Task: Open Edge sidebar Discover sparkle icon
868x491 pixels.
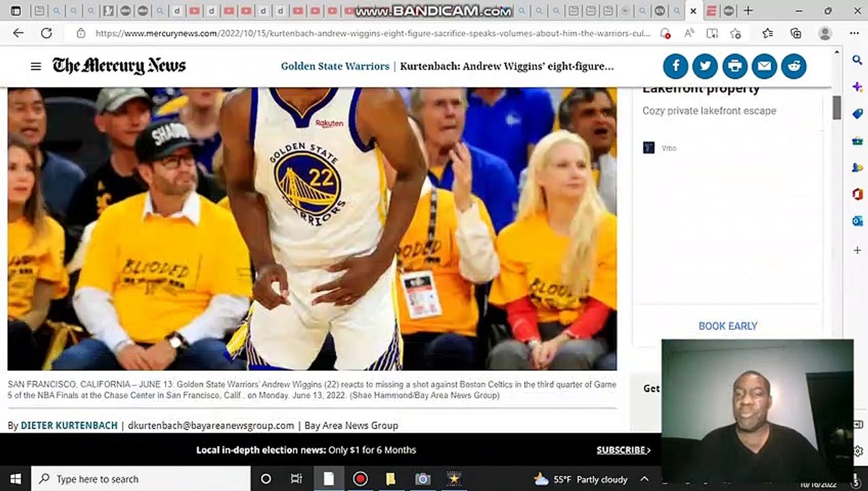Action: click(x=857, y=87)
